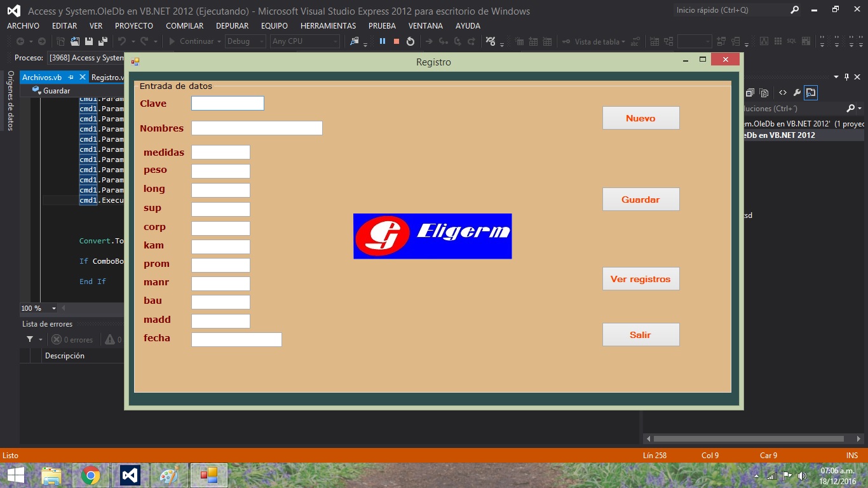The image size is (868, 488).
Task: Click the Solution Explorer search magnifier icon
Action: click(851, 109)
